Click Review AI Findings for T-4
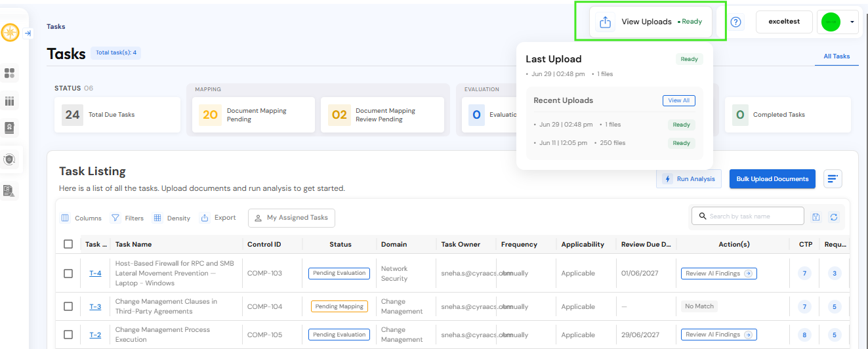 click(x=719, y=274)
